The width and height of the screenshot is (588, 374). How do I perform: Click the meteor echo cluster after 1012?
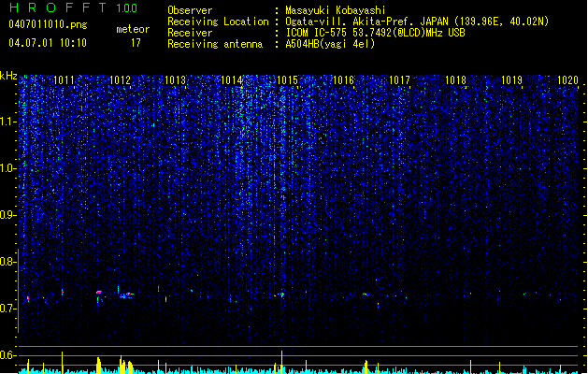pyautogui.click(x=125, y=295)
